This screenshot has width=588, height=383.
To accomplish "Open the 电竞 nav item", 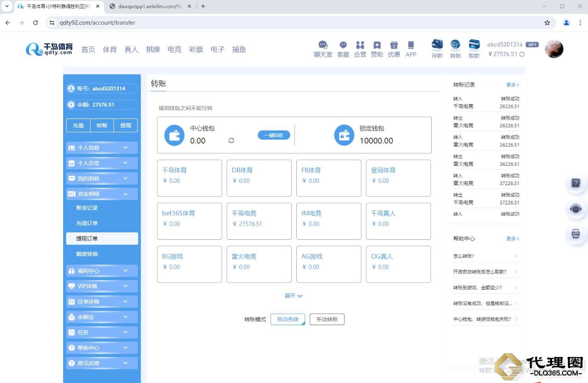I will (175, 50).
